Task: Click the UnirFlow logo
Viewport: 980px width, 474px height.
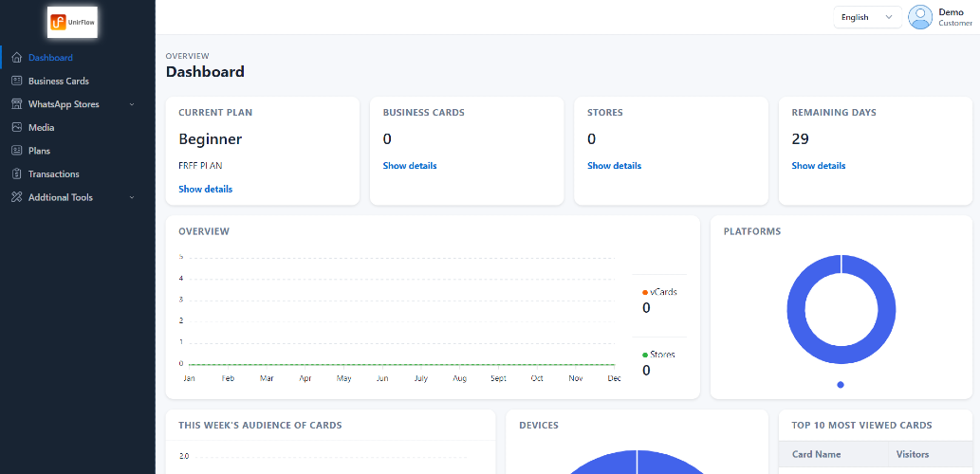Action: pos(72,23)
